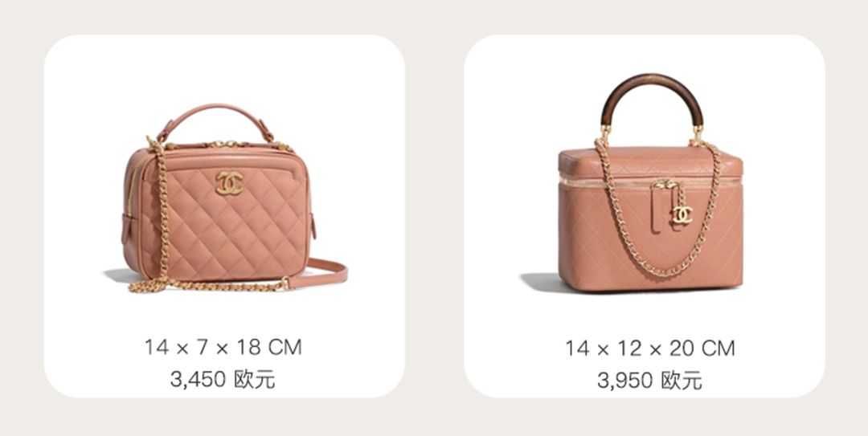Click the small CC charm on the box bag

(x=682, y=214)
